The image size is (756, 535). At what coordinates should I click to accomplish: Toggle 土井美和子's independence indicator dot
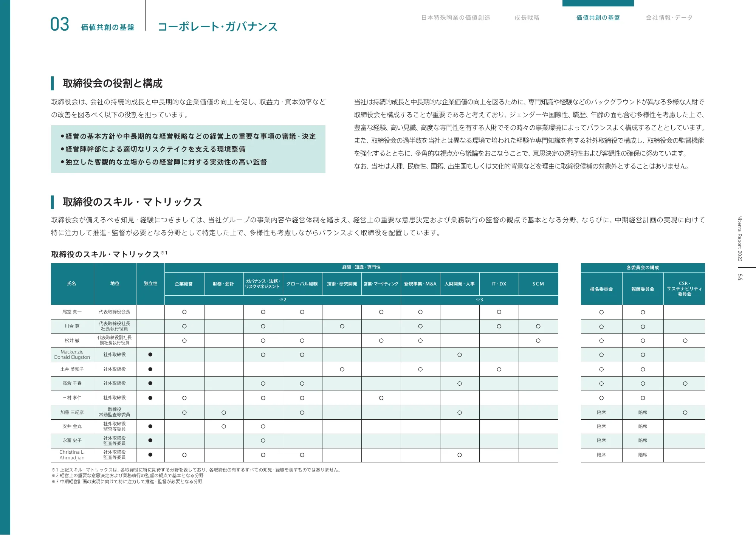pos(150,369)
